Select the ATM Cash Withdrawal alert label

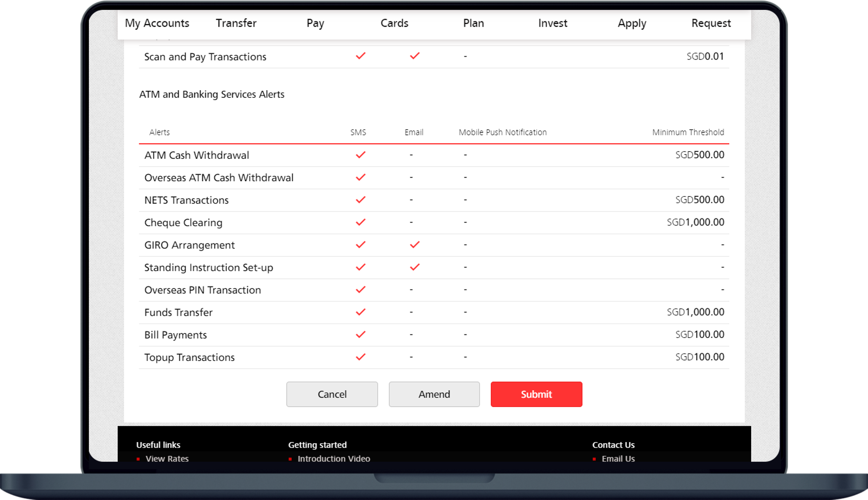pos(196,155)
